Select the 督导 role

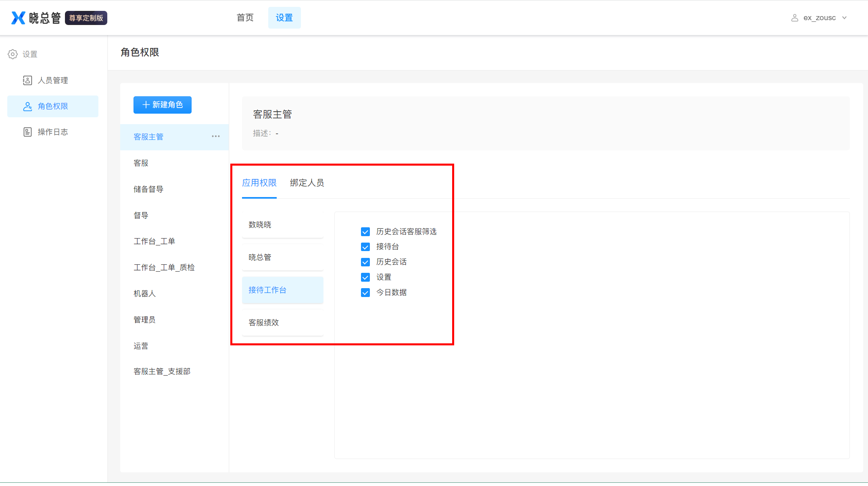click(174, 215)
